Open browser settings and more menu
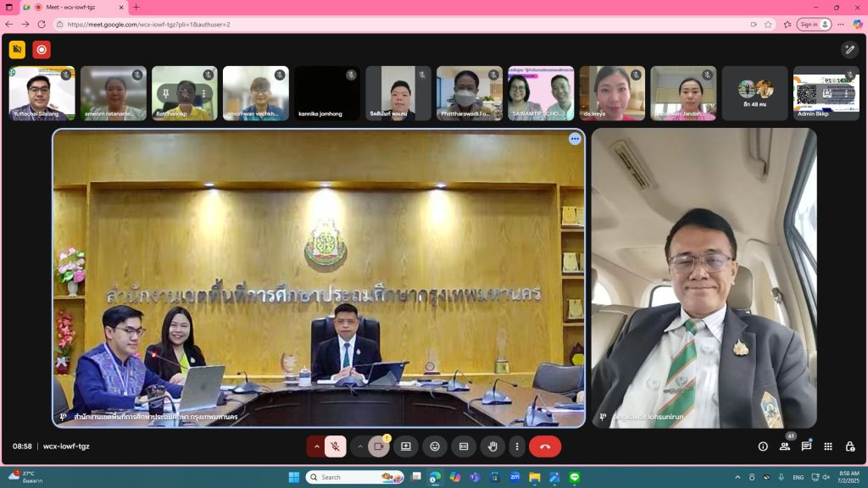 841,25
